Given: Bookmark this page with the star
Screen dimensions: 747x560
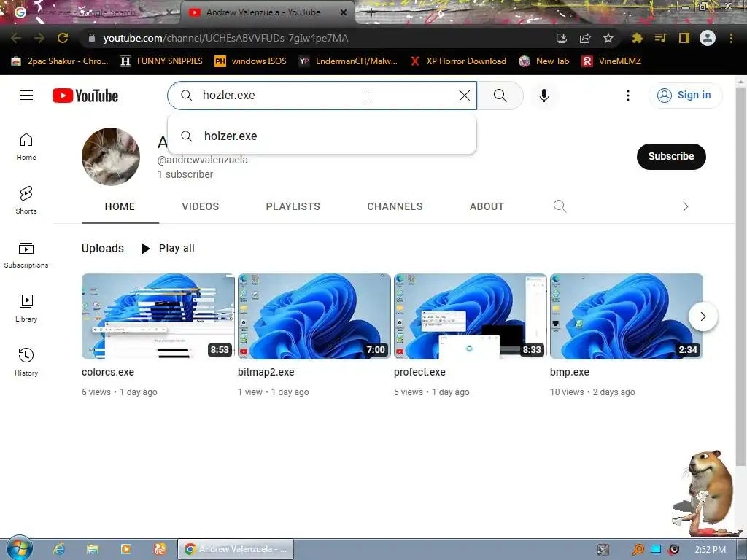Looking at the screenshot, I should pyautogui.click(x=608, y=38).
